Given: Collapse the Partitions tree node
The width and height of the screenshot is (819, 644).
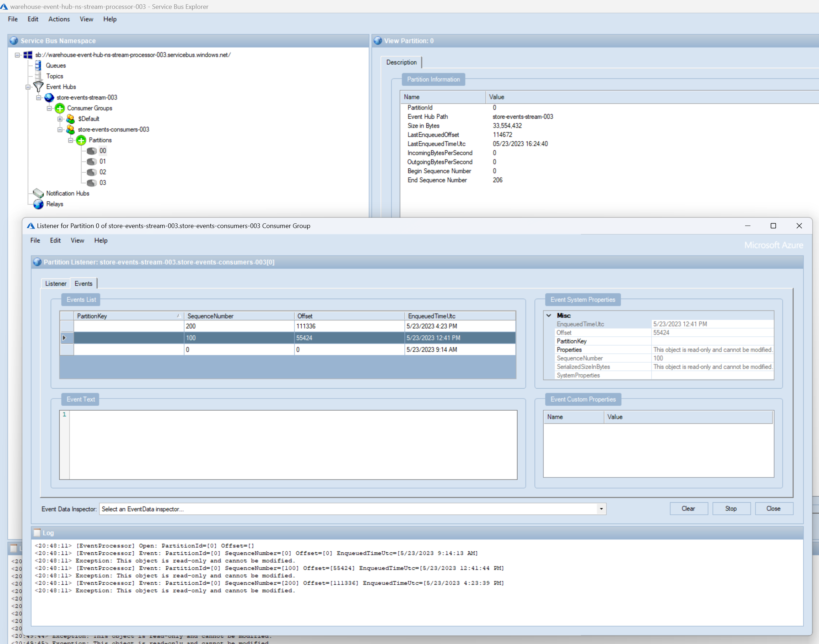Looking at the screenshot, I should (x=70, y=140).
